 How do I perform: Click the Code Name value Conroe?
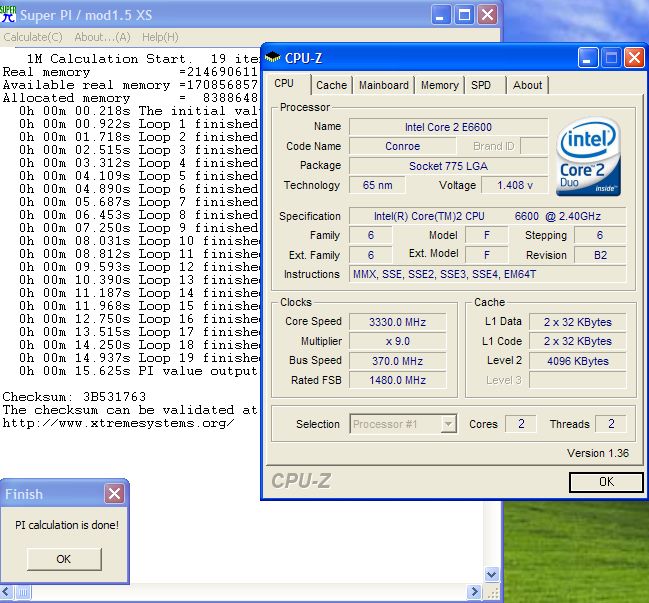(403, 146)
